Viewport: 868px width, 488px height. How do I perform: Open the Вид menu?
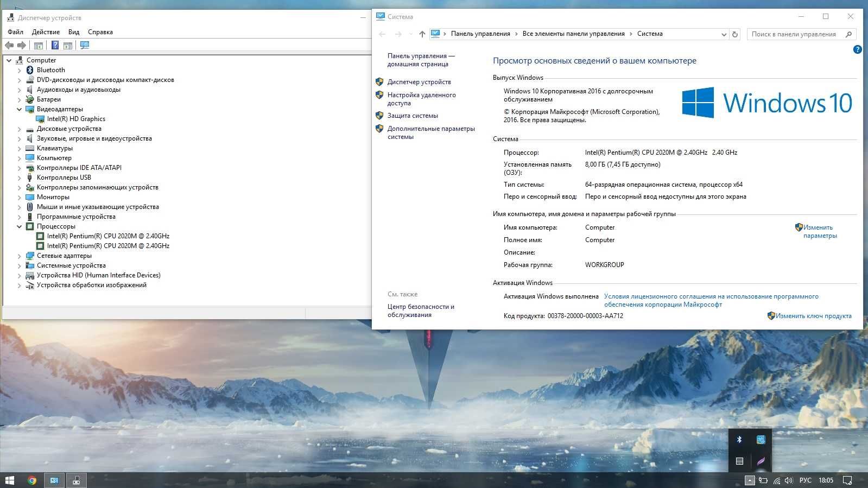click(x=74, y=32)
